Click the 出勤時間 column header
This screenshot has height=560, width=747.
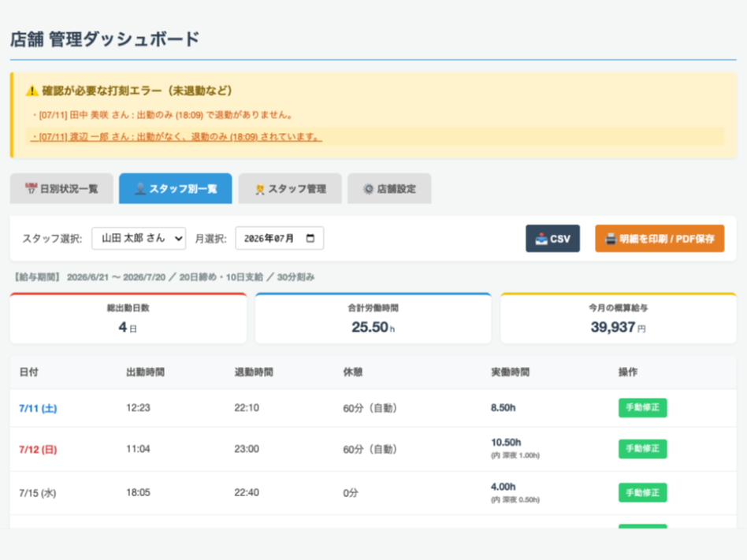(145, 372)
